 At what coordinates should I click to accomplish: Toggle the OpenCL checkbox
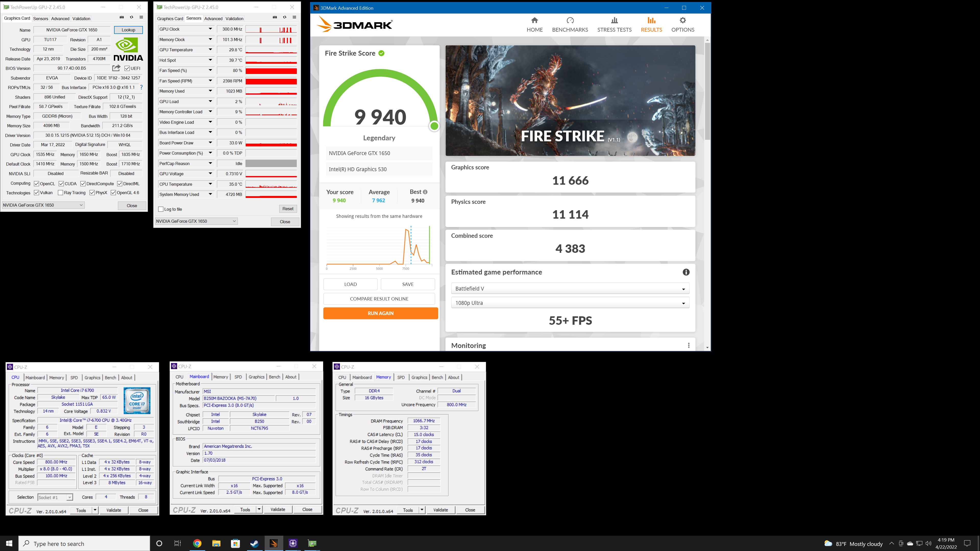36,184
